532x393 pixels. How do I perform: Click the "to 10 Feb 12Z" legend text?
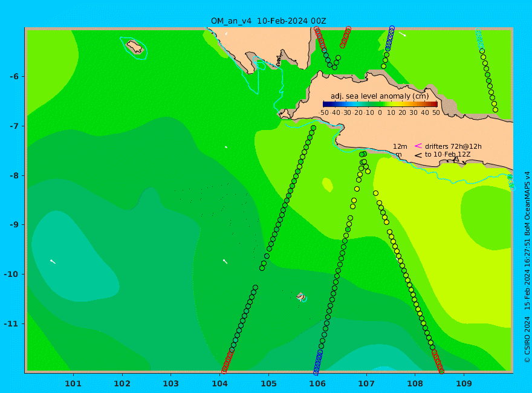(447, 155)
